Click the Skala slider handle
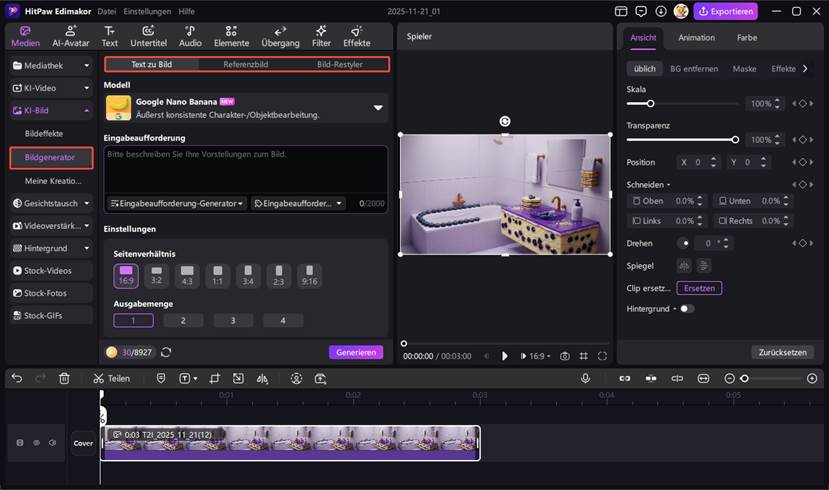 [650, 104]
